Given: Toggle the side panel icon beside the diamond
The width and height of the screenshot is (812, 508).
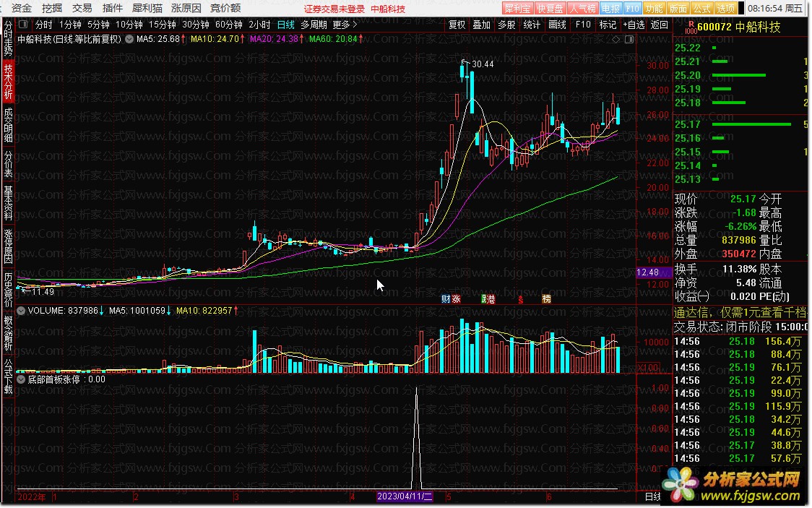Looking at the screenshot, I should [629, 39].
